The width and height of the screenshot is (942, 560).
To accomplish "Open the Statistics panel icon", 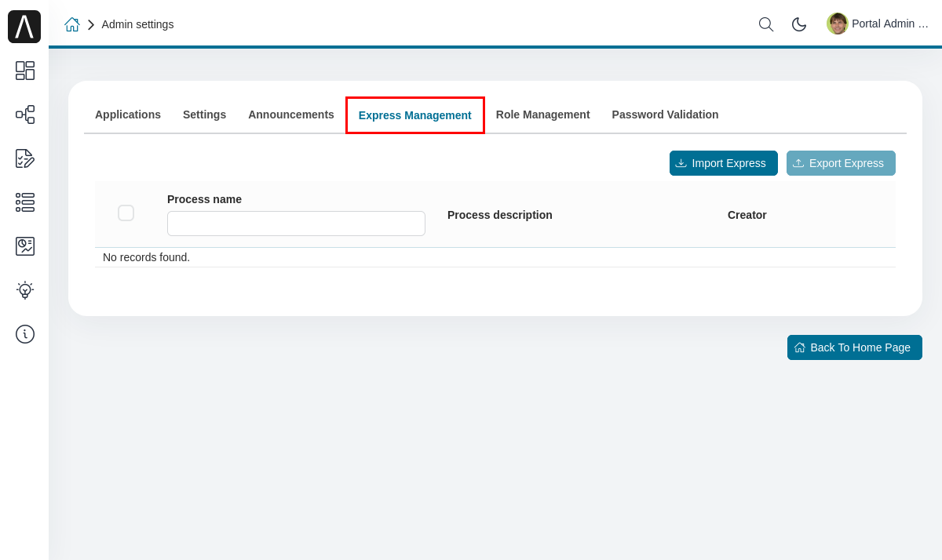I will [x=24, y=245].
